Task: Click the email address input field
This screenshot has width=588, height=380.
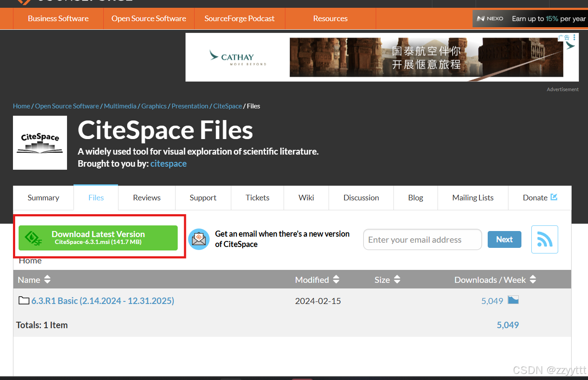Action: click(422, 239)
